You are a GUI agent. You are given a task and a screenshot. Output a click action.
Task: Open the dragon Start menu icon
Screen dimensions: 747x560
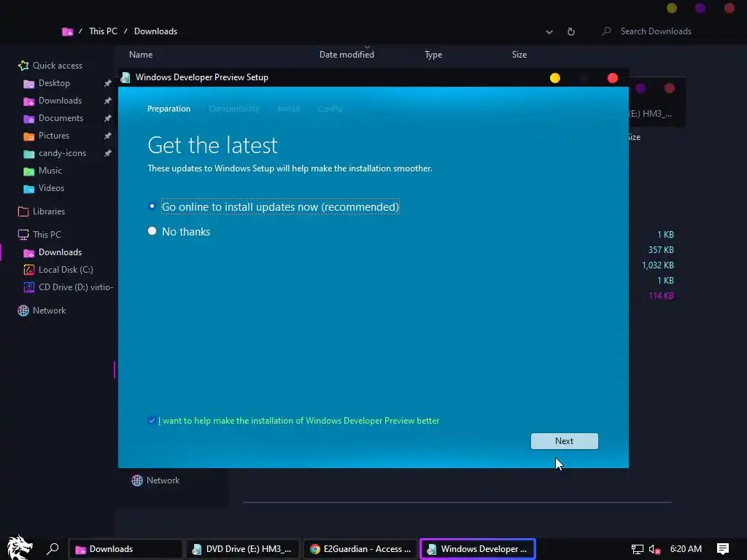coord(20,548)
